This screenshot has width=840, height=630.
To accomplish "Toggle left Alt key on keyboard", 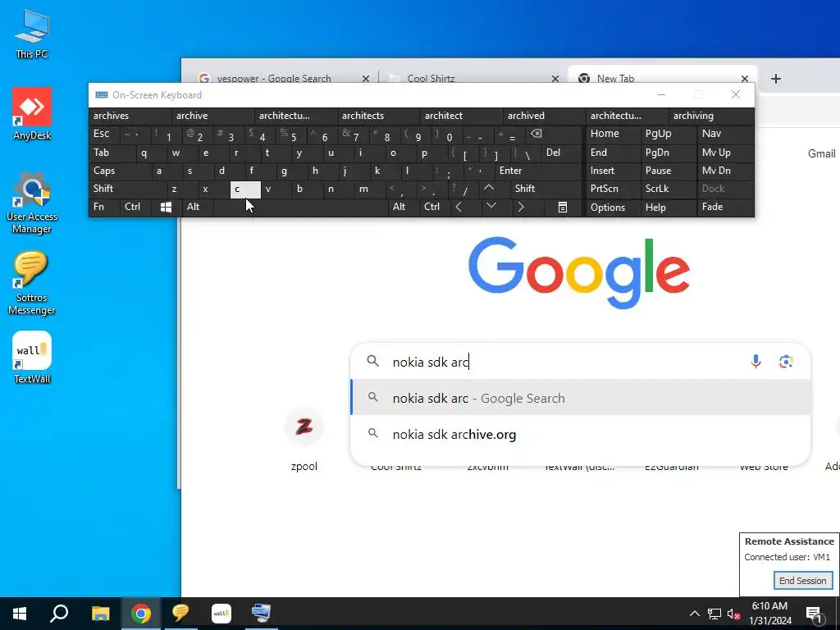I will pyautogui.click(x=199, y=208).
